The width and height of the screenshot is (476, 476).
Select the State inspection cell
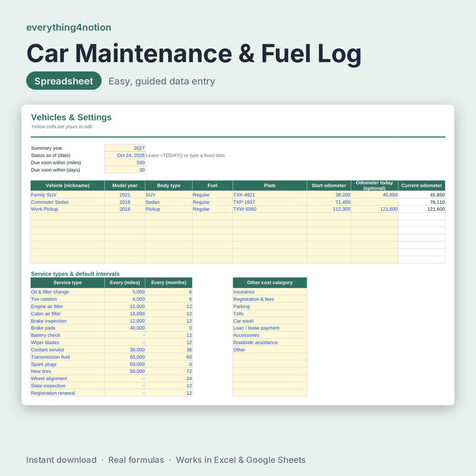tap(68, 386)
